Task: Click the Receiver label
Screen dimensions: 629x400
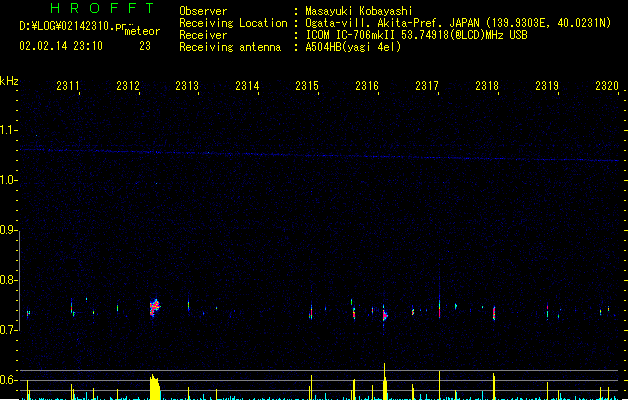Action: tap(203, 35)
